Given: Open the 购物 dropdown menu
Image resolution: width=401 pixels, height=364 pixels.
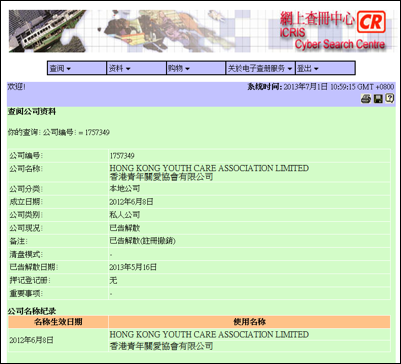Looking at the screenshot, I should pyautogui.click(x=196, y=68).
